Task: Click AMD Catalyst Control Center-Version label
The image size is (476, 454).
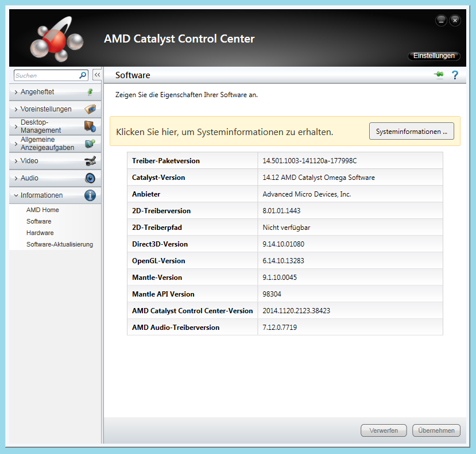Action: [x=192, y=311]
